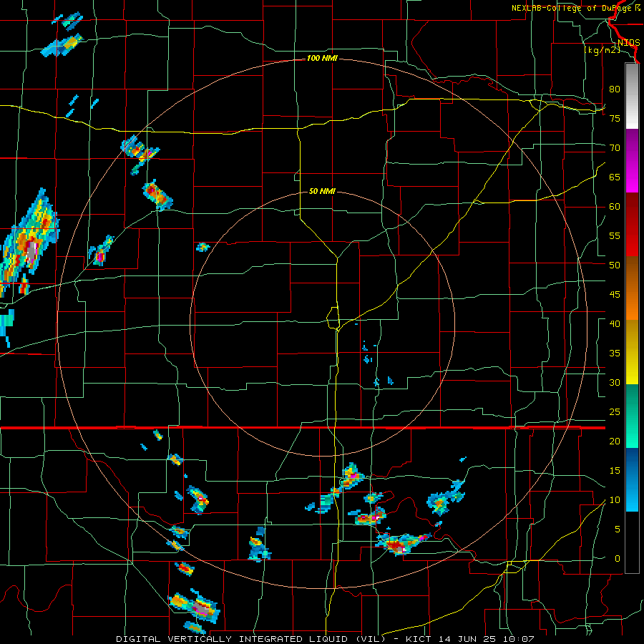Click the "25" value on the VIL scale
This screenshot has height=644, width=644.
(615, 412)
